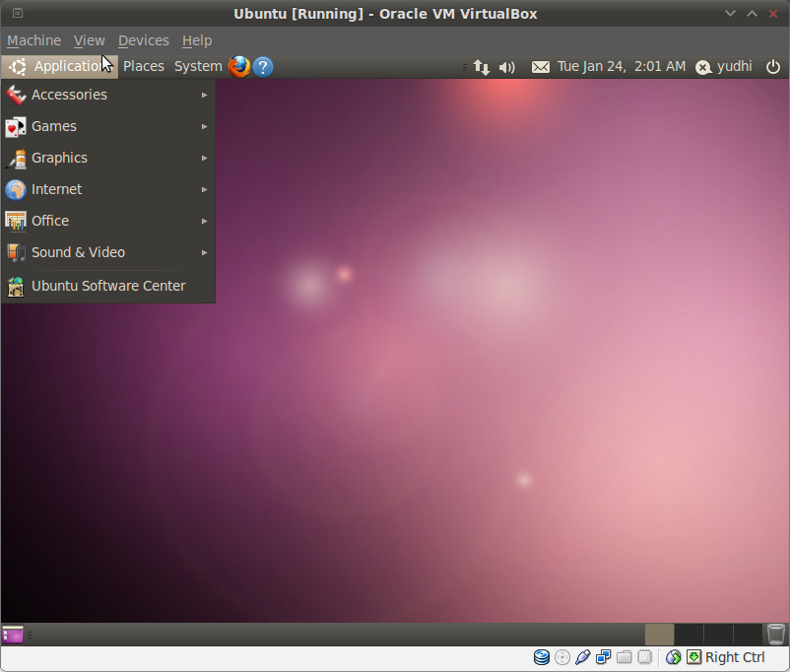
Task: Click the VirtualBox shared folders icon
Action: coord(624,657)
